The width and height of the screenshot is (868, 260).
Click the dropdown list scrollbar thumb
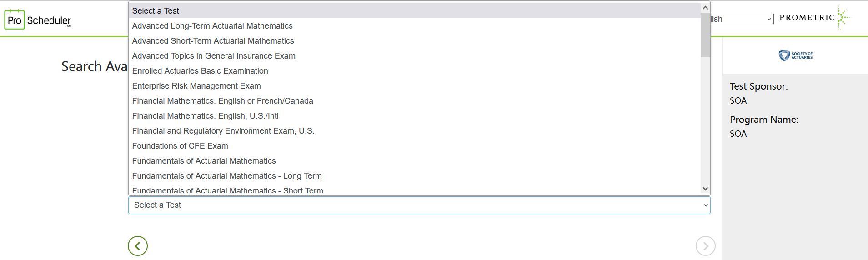click(x=705, y=34)
